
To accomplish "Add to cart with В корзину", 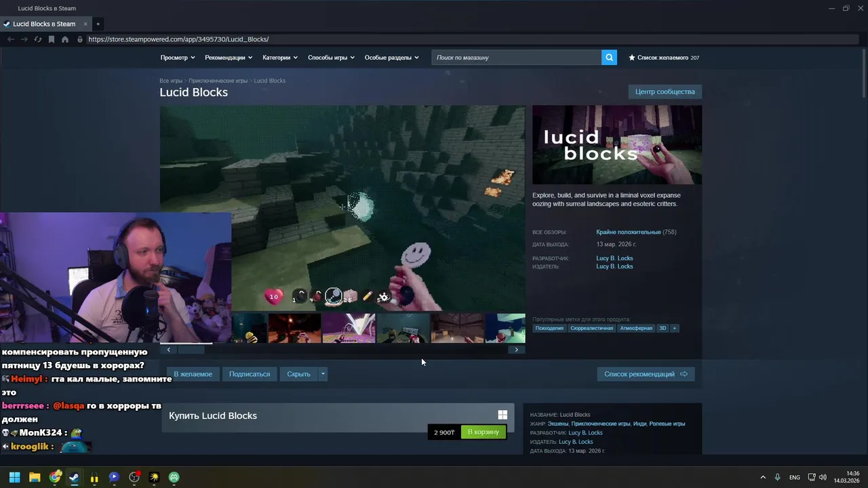I will [484, 432].
